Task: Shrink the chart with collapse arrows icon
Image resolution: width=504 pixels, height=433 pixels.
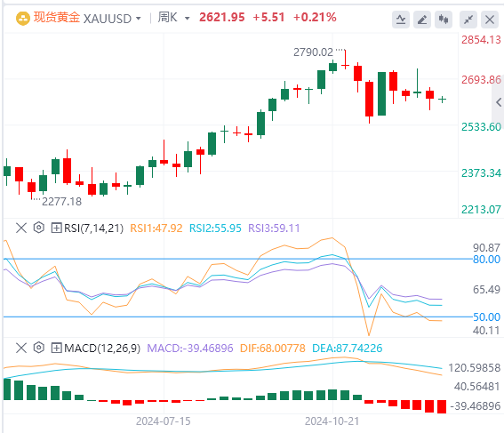Action: pos(468,20)
